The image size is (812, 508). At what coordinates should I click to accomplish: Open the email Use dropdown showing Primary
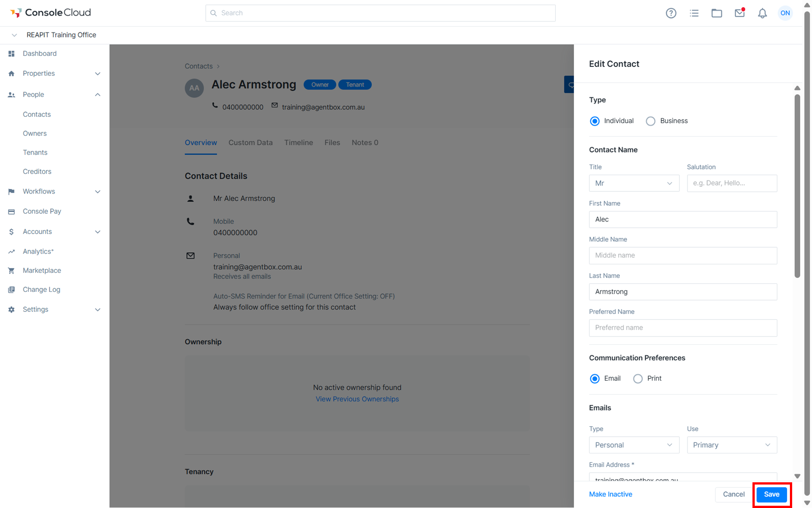[x=732, y=445]
